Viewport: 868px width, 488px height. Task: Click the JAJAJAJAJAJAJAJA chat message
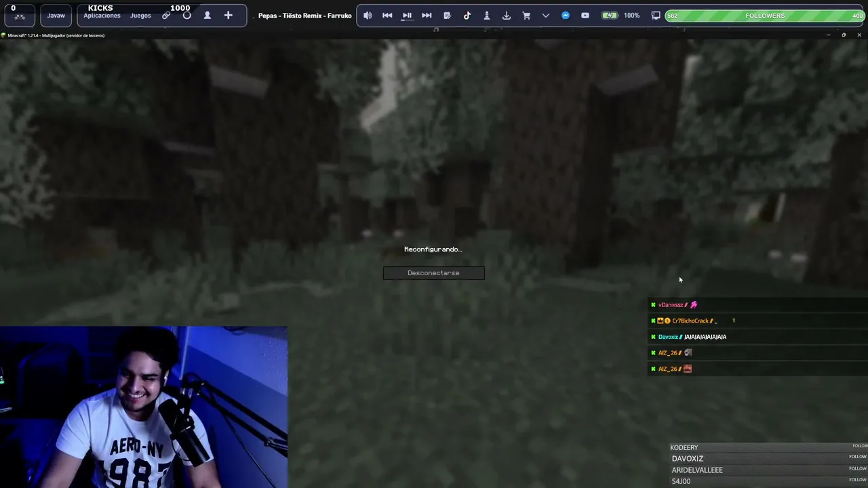click(x=705, y=337)
